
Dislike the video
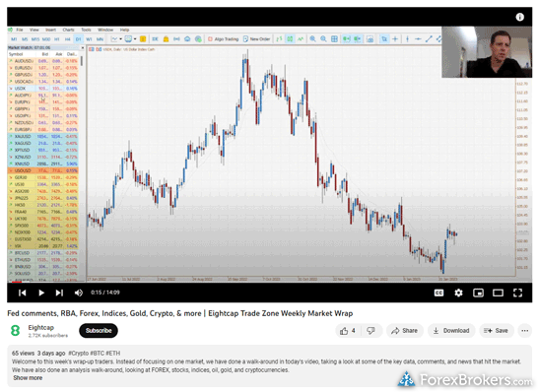tap(370, 331)
